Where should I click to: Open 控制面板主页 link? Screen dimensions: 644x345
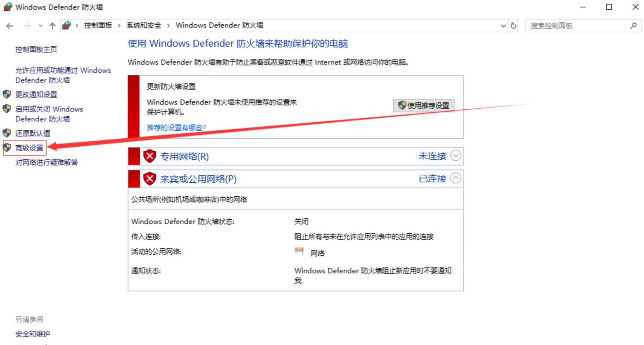(36, 49)
